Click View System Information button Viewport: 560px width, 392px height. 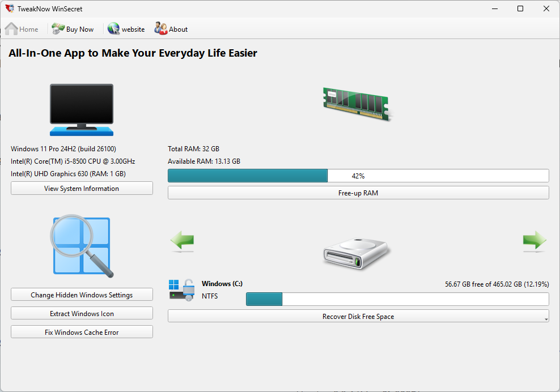[x=82, y=189]
